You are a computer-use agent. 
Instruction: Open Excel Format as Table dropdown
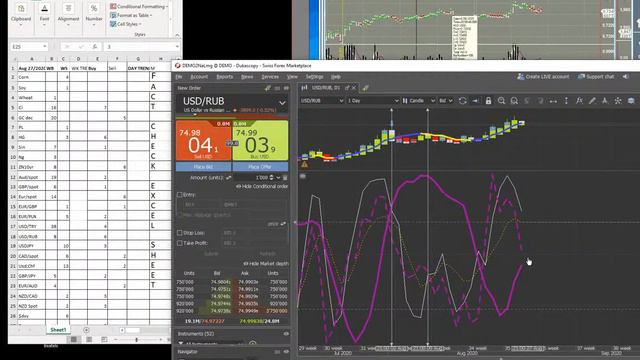click(131, 15)
